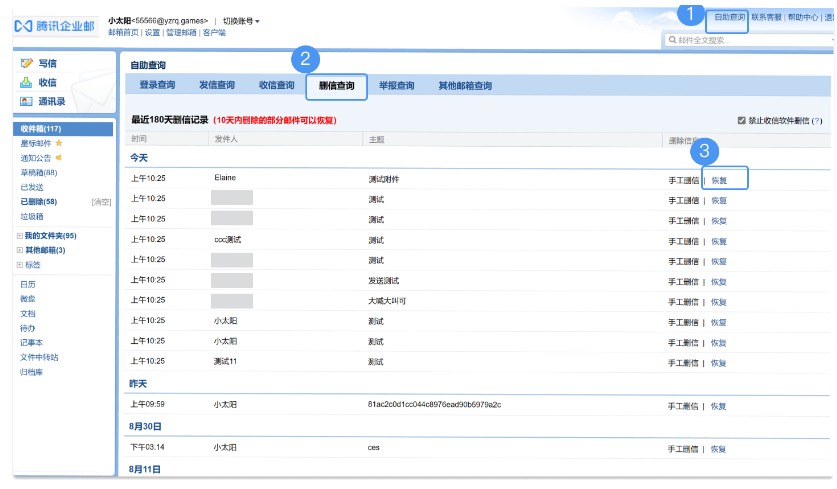Open the 联系客服 link
This screenshot has height=489, width=837.
point(766,18)
